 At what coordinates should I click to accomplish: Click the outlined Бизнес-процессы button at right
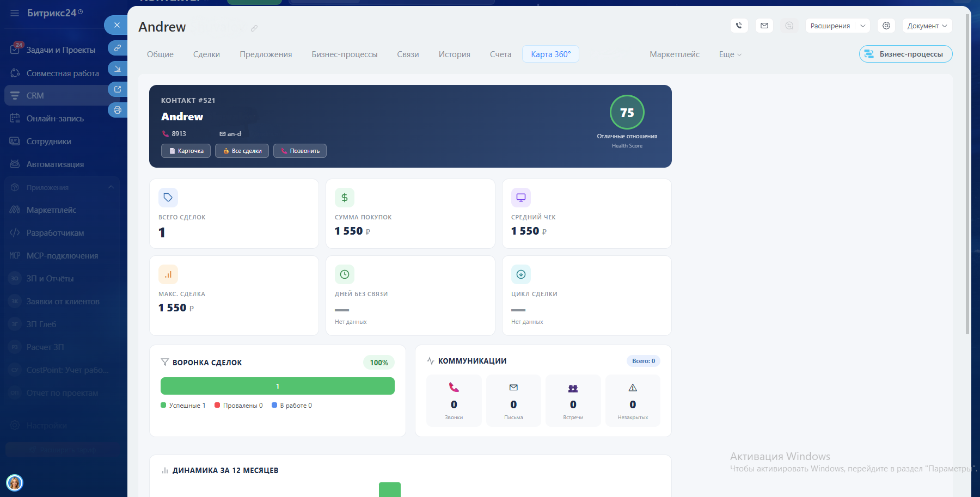pyautogui.click(x=906, y=54)
